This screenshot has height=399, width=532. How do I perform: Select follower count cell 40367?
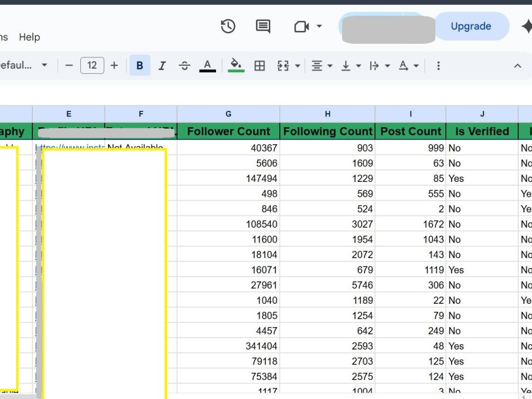tap(228, 148)
